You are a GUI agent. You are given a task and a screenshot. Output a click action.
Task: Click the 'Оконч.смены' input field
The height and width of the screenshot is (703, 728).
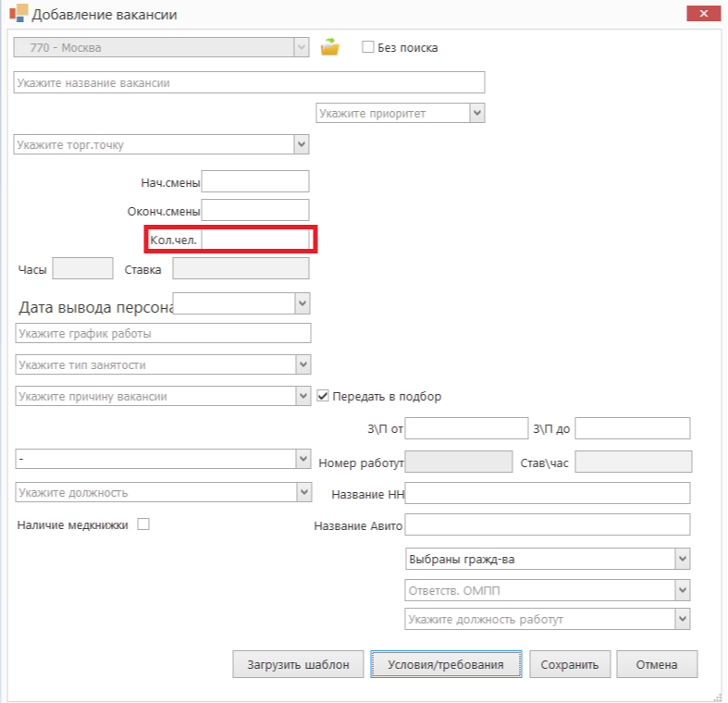click(x=255, y=210)
